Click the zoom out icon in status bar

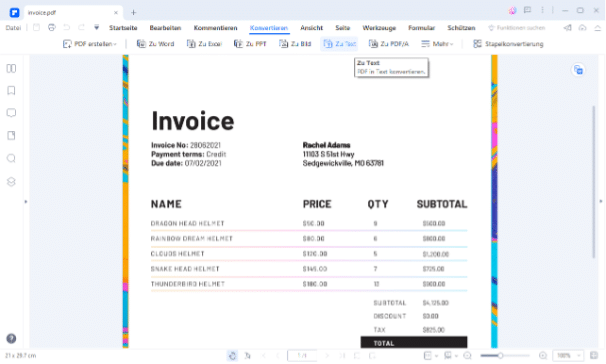point(467,355)
